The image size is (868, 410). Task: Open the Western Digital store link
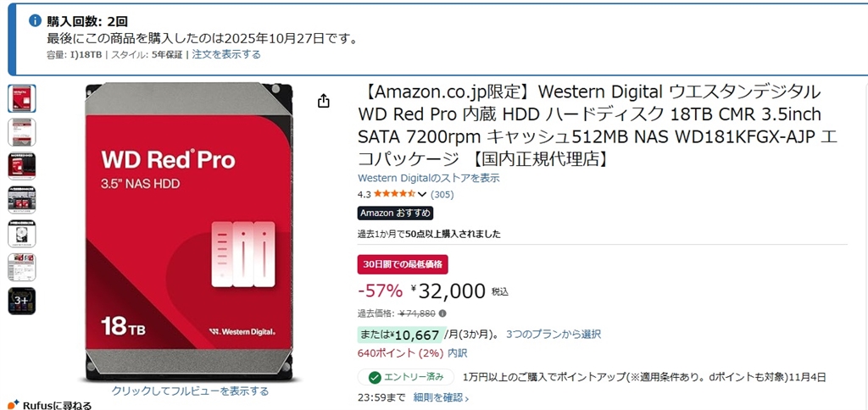tap(429, 178)
